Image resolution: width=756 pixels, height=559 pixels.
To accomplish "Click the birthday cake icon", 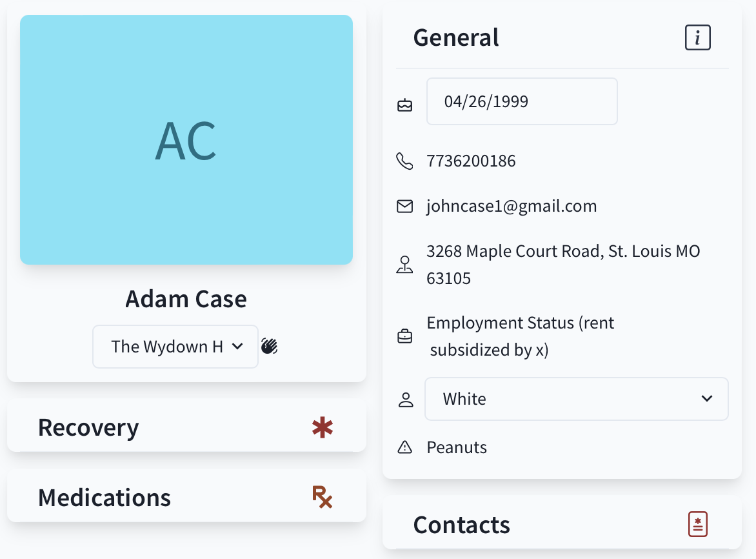I will point(404,105).
